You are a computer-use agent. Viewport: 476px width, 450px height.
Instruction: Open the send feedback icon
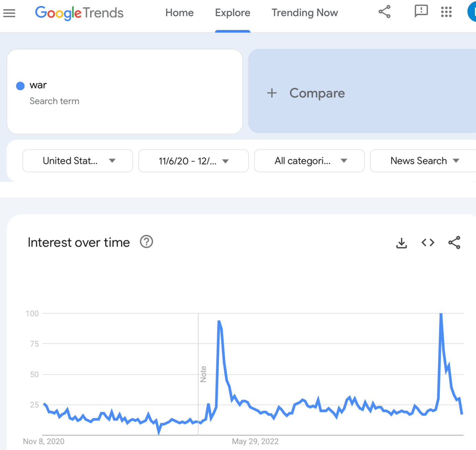coord(421,12)
